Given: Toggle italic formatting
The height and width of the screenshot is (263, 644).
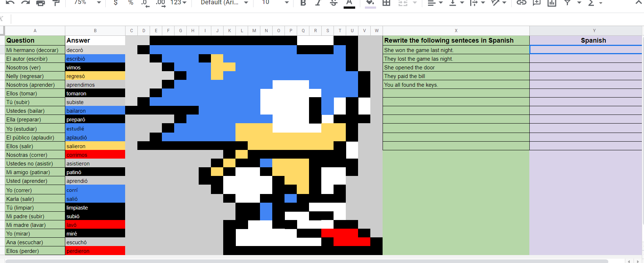Looking at the screenshot, I should coord(318,3).
